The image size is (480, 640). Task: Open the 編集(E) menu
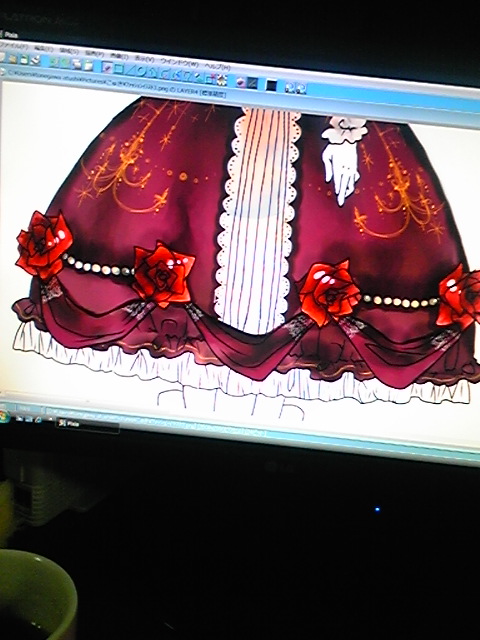pyautogui.click(x=44, y=49)
